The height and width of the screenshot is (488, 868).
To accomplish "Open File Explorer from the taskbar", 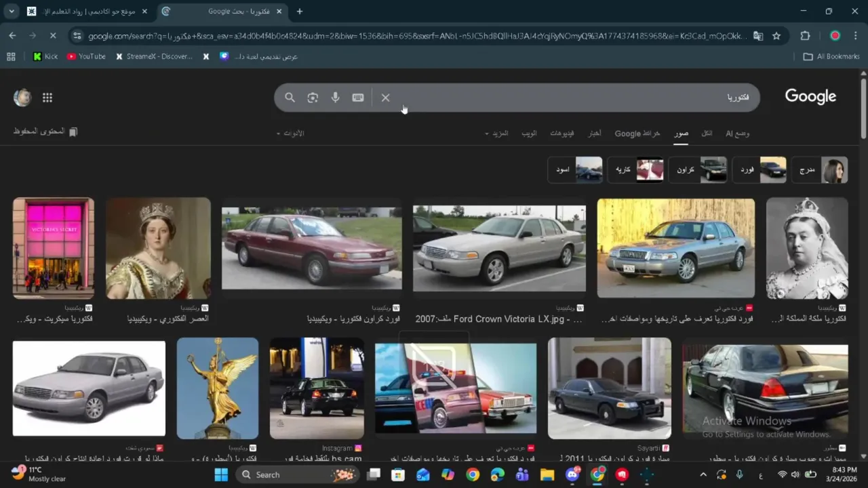I will pos(547,474).
